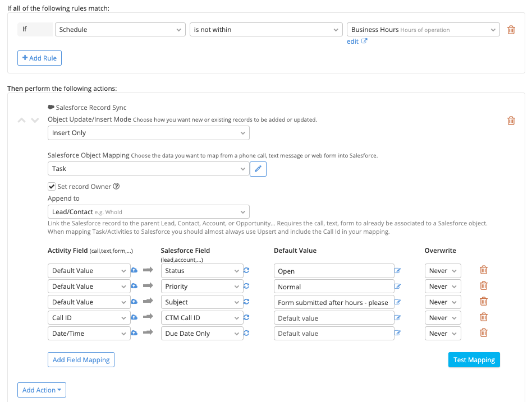
Task: Expand the Insert Only mode dropdown
Action: pyautogui.click(x=148, y=133)
